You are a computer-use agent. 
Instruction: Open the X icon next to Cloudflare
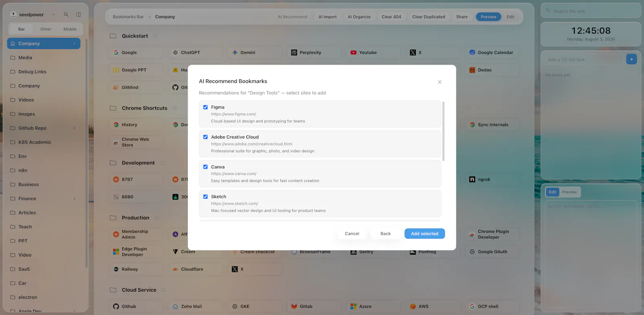(x=235, y=269)
